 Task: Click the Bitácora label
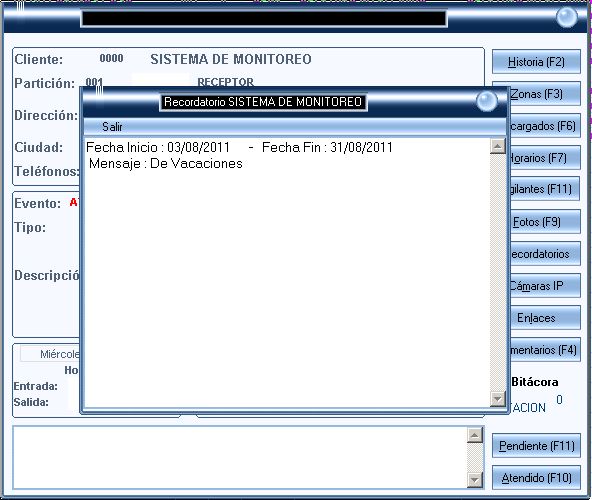[535, 382]
